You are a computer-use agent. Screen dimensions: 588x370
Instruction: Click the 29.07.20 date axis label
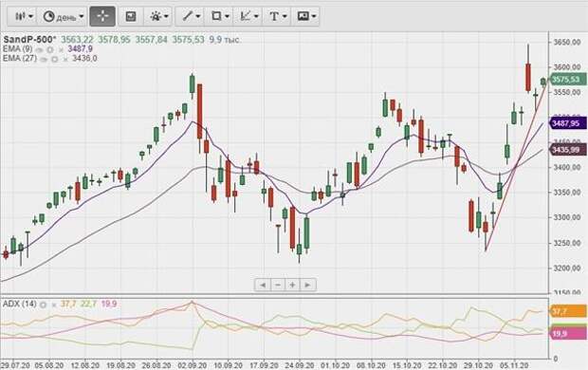coord(15,365)
